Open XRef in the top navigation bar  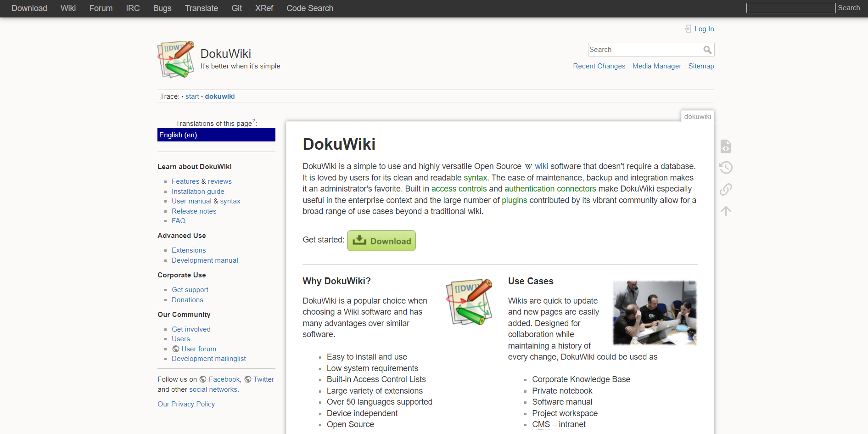(264, 8)
